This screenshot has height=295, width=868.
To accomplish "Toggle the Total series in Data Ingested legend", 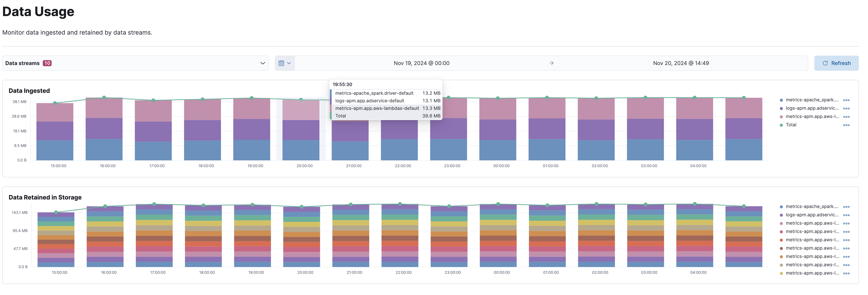I will 791,125.
